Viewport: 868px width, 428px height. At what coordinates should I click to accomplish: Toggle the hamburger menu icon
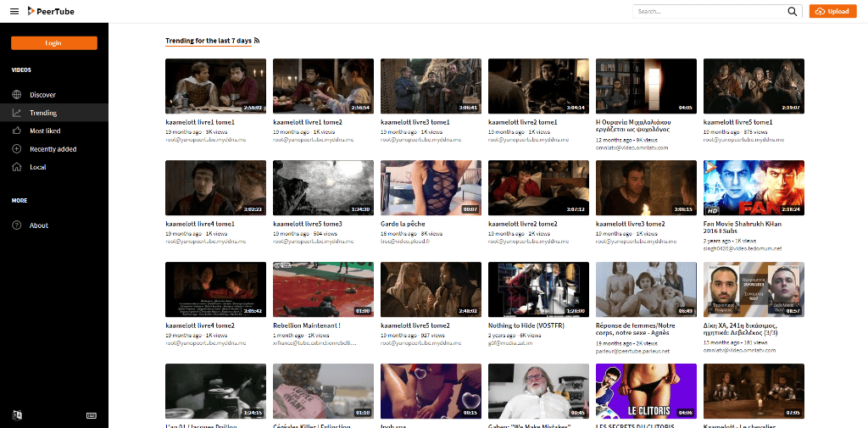tap(14, 11)
